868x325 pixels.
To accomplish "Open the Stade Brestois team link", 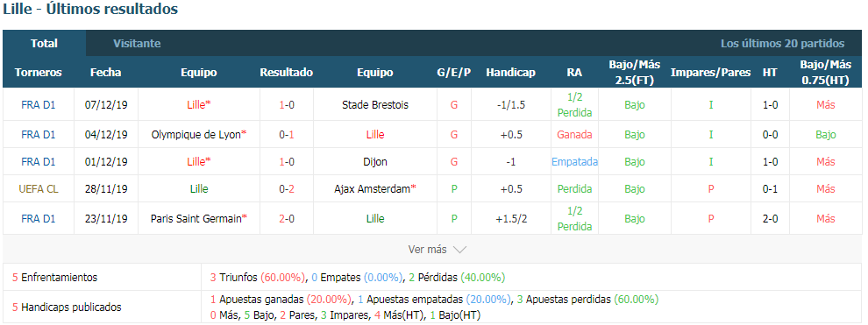I will [374, 104].
